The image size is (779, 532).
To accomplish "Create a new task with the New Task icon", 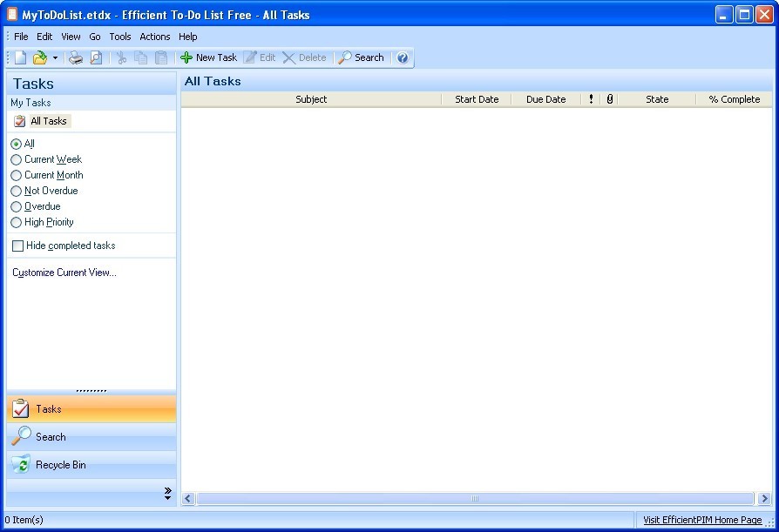I will (208, 57).
